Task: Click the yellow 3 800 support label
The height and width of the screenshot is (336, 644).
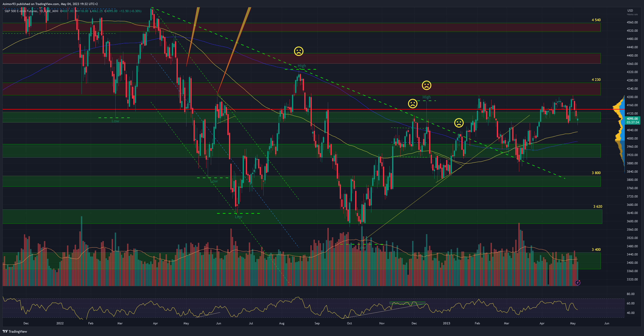Action: point(596,173)
